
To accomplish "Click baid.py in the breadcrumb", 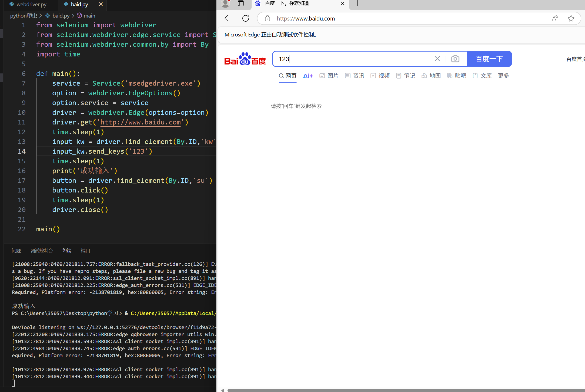I will 61,16.
